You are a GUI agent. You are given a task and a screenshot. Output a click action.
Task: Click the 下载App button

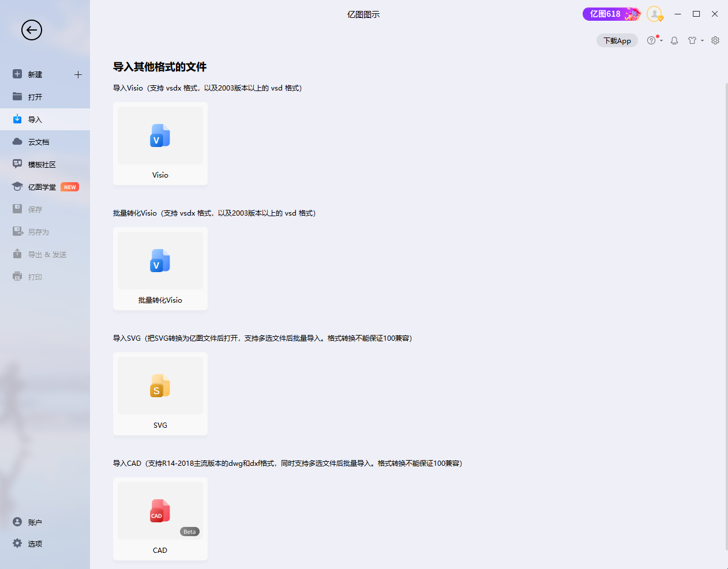(x=617, y=40)
